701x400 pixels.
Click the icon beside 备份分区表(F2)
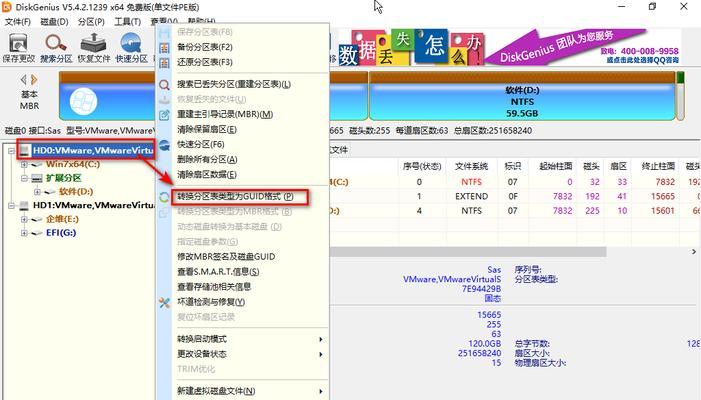(165, 47)
